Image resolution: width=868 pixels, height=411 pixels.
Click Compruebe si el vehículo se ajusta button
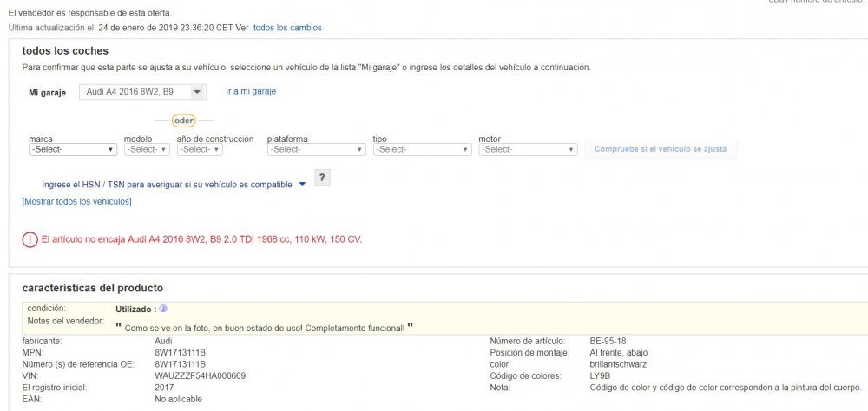(x=661, y=149)
